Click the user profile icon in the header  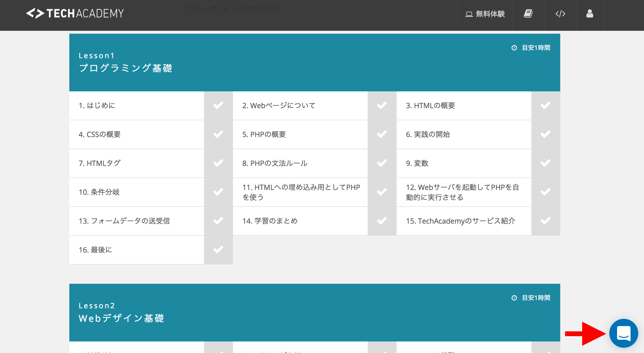point(590,13)
